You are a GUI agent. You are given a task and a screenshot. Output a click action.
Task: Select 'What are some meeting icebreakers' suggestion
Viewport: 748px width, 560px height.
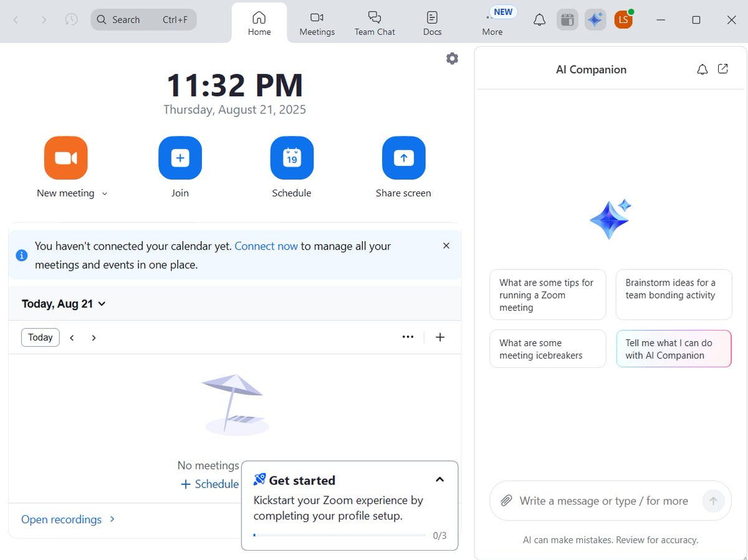[x=548, y=349]
